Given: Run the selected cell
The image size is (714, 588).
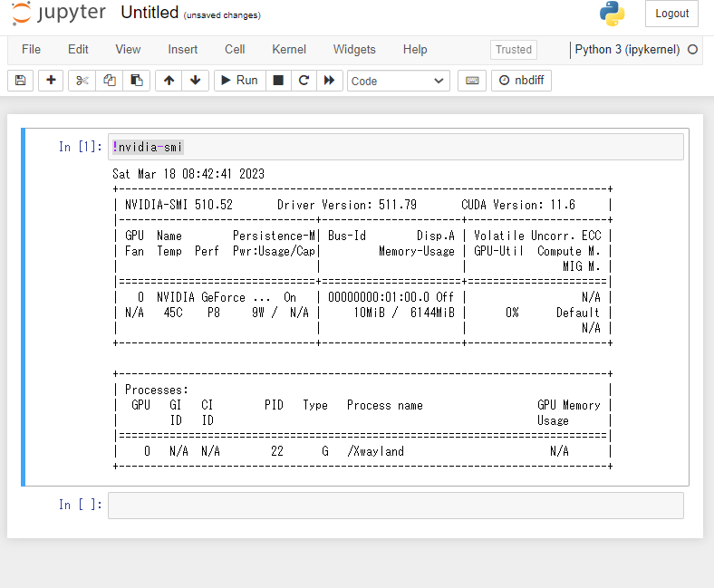Looking at the screenshot, I should click(239, 81).
